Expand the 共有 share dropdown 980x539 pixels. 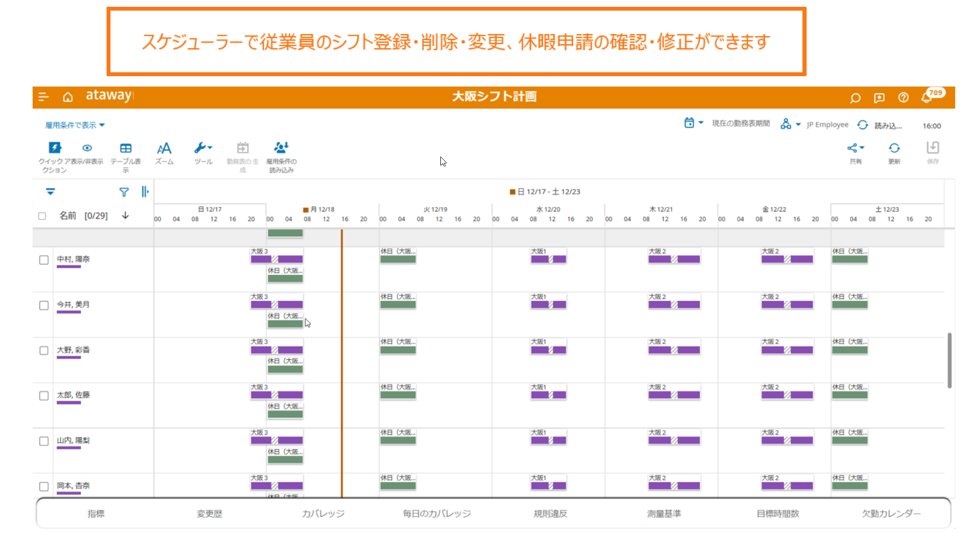[x=855, y=149]
